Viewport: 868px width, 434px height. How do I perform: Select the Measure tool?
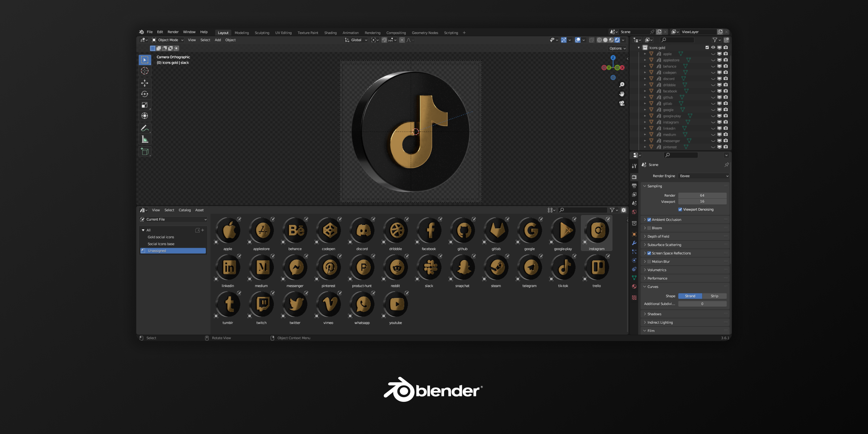point(145,139)
